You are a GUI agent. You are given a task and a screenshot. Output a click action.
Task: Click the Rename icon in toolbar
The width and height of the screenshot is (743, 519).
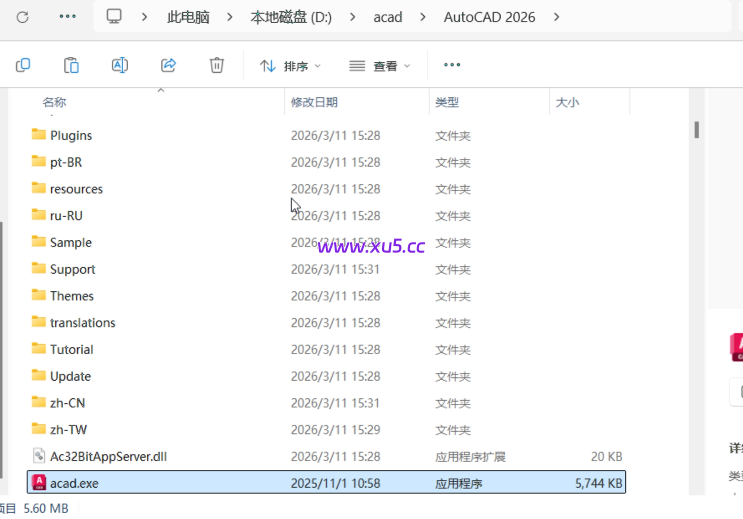pyautogui.click(x=119, y=65)
